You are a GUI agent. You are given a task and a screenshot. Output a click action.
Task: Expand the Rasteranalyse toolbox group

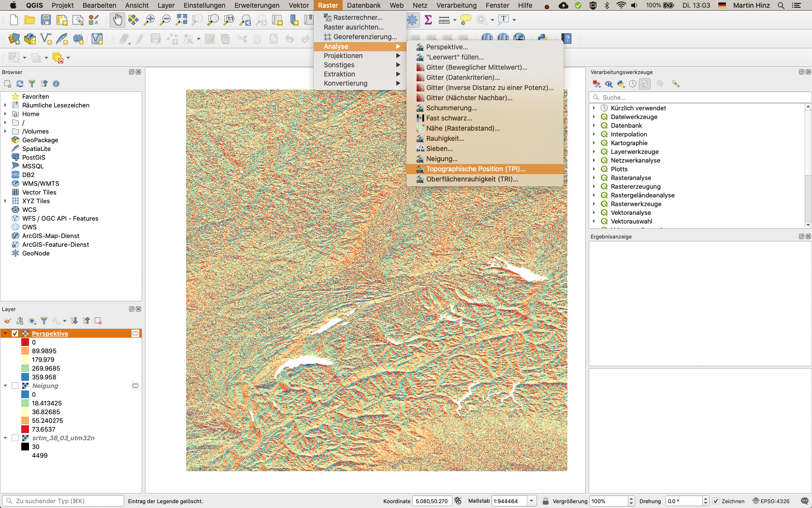pyautogui.click(x=594, y=178)
